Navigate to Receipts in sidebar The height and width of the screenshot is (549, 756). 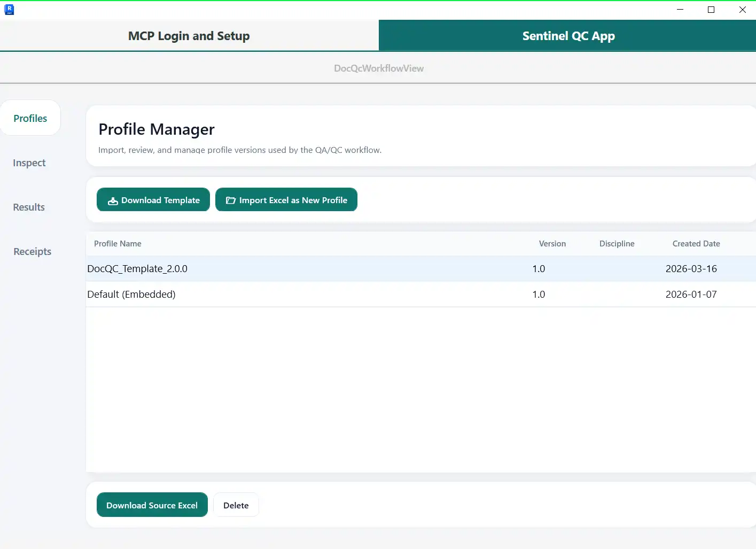click(32, 251)
